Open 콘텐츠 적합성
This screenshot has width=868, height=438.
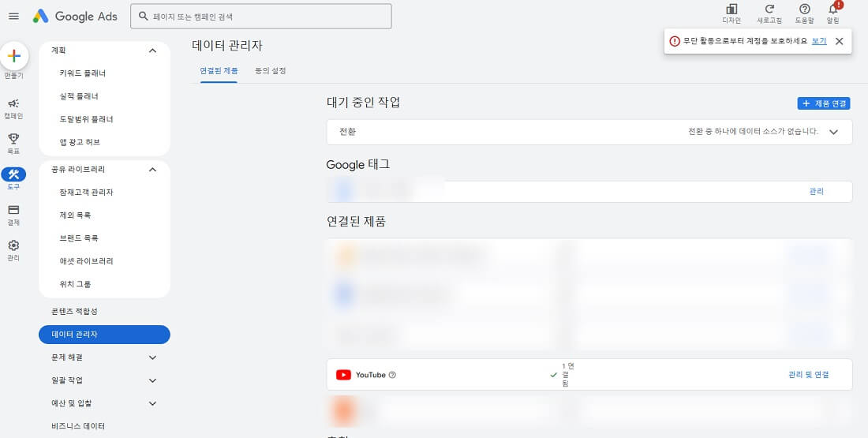74,312
